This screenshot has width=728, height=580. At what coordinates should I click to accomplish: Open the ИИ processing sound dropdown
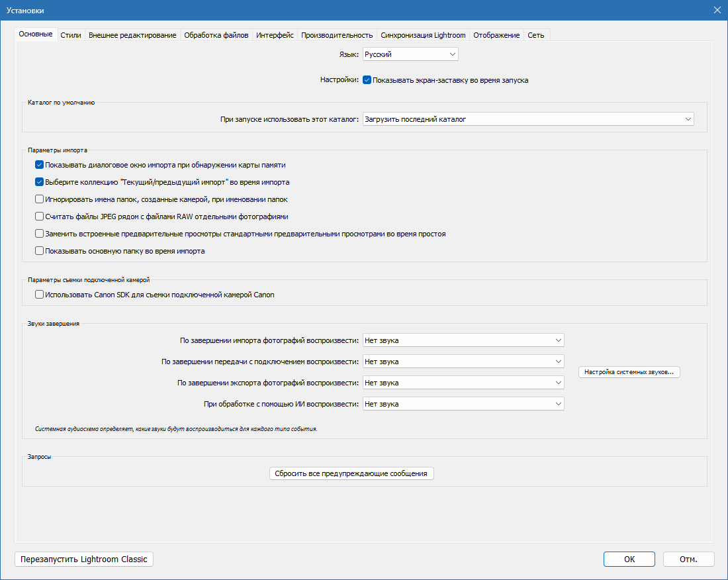463,404
